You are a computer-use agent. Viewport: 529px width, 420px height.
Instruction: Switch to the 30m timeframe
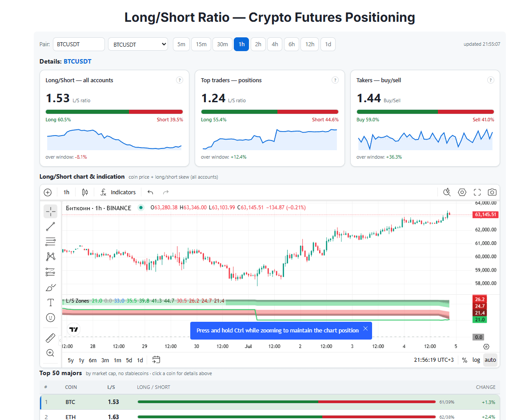point(223,44)
